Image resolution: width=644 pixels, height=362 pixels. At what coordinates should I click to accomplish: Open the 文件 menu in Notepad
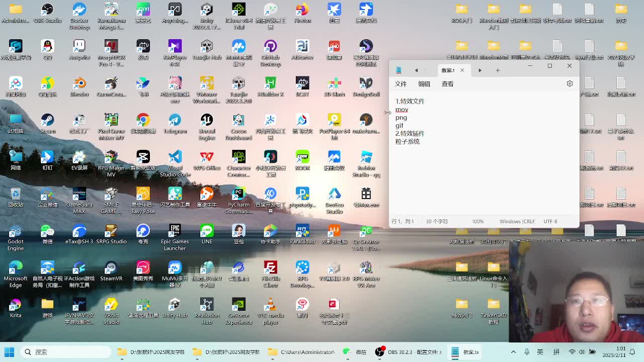coord(400,84)
